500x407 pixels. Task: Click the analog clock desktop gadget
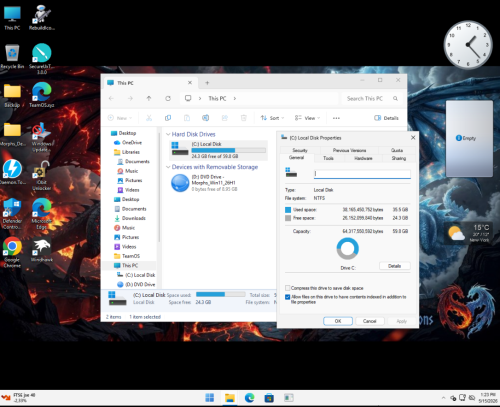click(x=468, y=45)
